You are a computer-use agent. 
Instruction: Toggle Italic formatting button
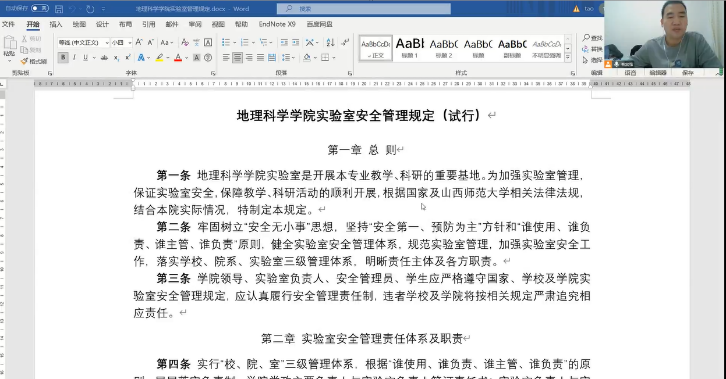point(74,57)
